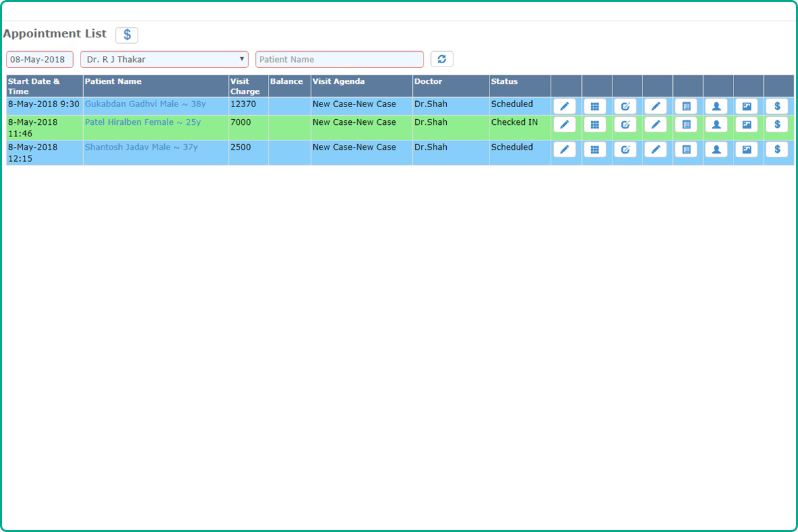Click the refresh icon next to Patient Name
Viewport: 798px width, 532px height.
coord(442,59)
